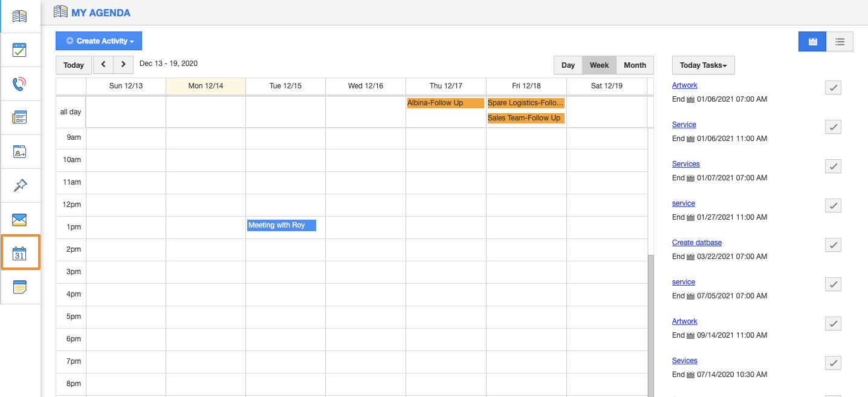Screen dimensions: 868x397
Task: Click the My Agenda header book icon
Action: (60, 11)
